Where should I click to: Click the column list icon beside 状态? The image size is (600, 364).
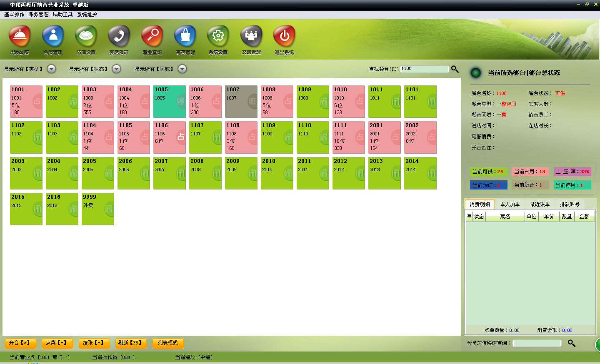(469, 217)
